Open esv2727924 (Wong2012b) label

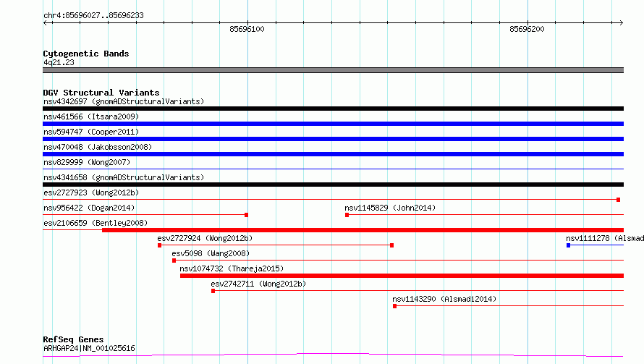[x=205, y=238]
